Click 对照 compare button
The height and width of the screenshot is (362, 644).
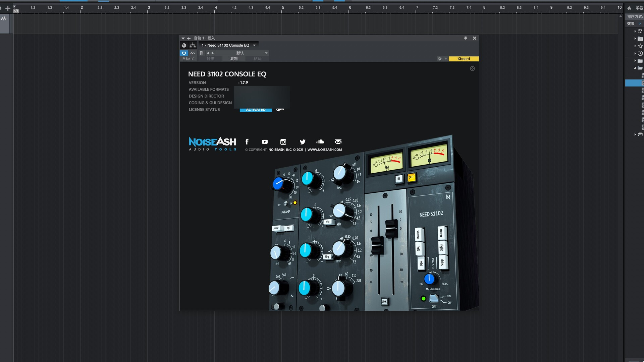point(210,59)
